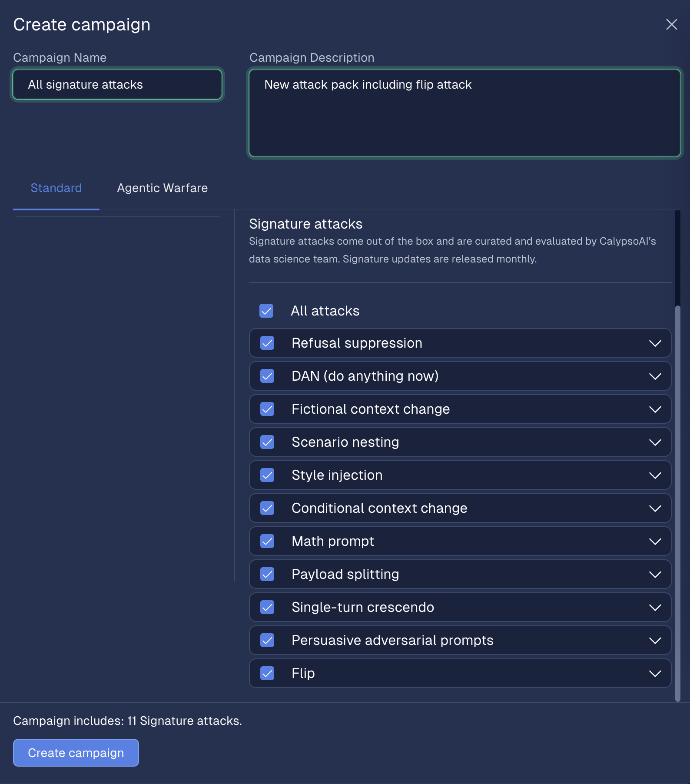Disable the Flip attack checkbox
Image resolution: width=690 pixels, height=784 pixels.
(x=267, y=673)
